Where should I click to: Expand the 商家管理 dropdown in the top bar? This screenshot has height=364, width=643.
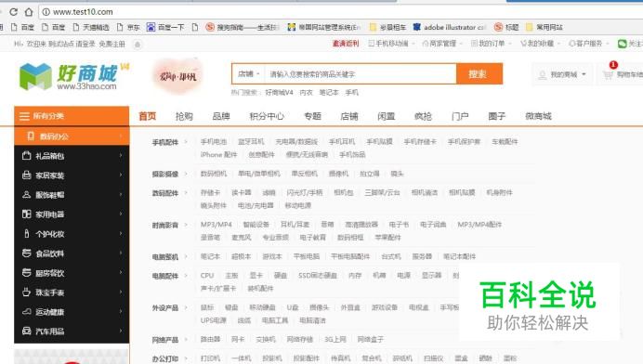(442, 44)
